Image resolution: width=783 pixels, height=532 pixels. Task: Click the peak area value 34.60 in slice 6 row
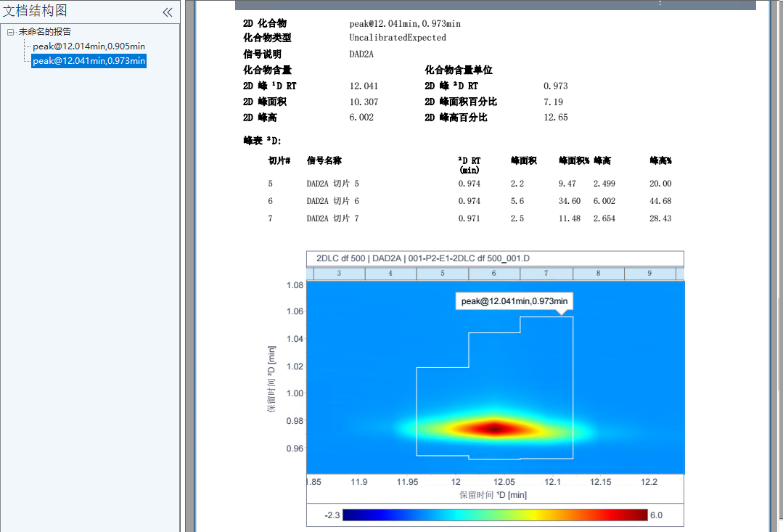pos(569,201)
